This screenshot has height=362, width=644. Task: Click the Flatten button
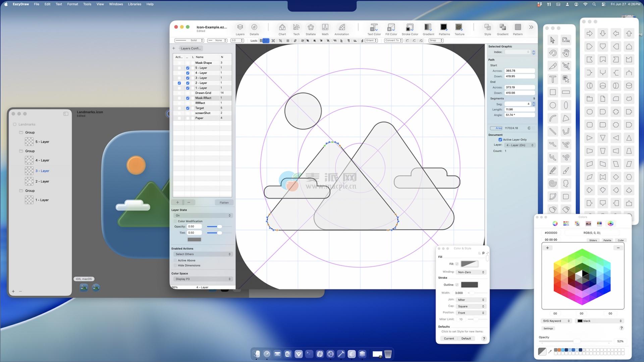[x=224, y=202]
